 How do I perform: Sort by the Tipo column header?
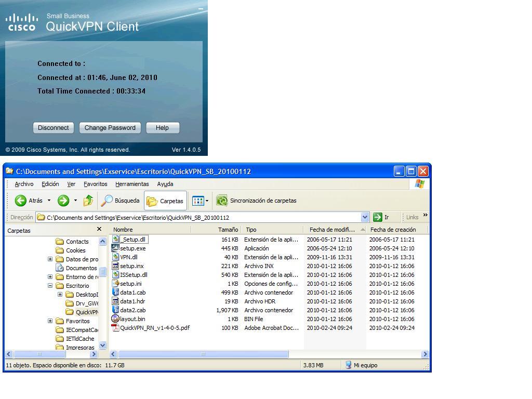pyautogui.click(x=271, y=230)
